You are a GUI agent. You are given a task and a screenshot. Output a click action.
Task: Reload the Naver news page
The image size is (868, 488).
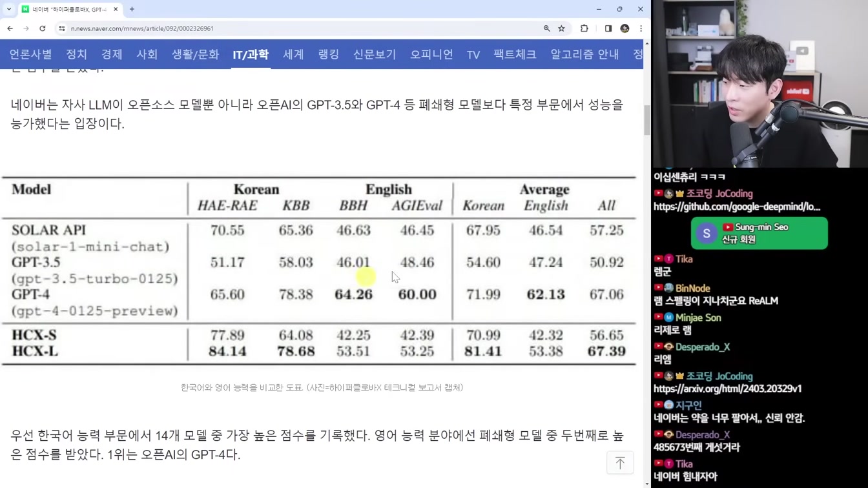pos(43,28)
